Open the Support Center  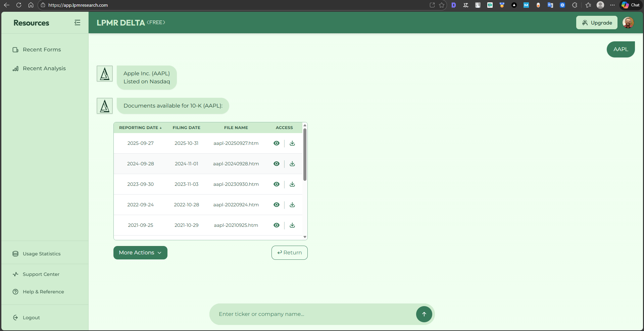(x=40, y=274)
